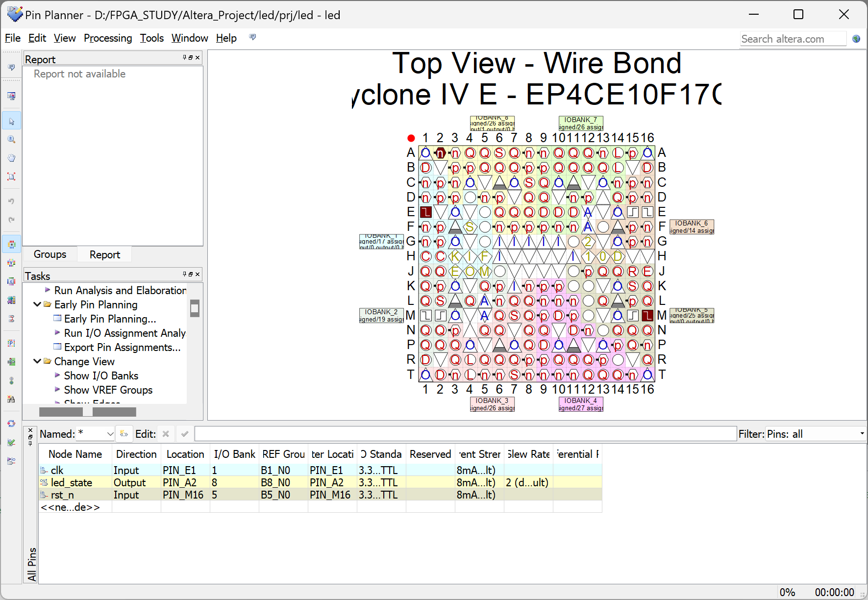Open the File menu
The width and height of the screenshot is (868, 600).
click(x=13, y=38)
